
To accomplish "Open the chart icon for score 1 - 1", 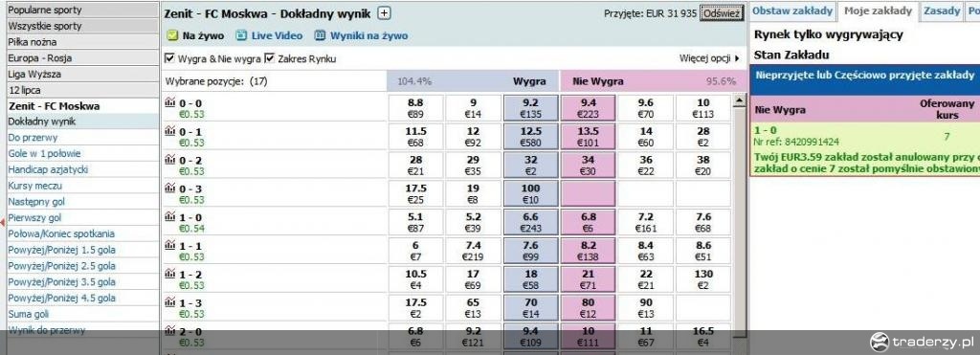I will tap(170, 245).
